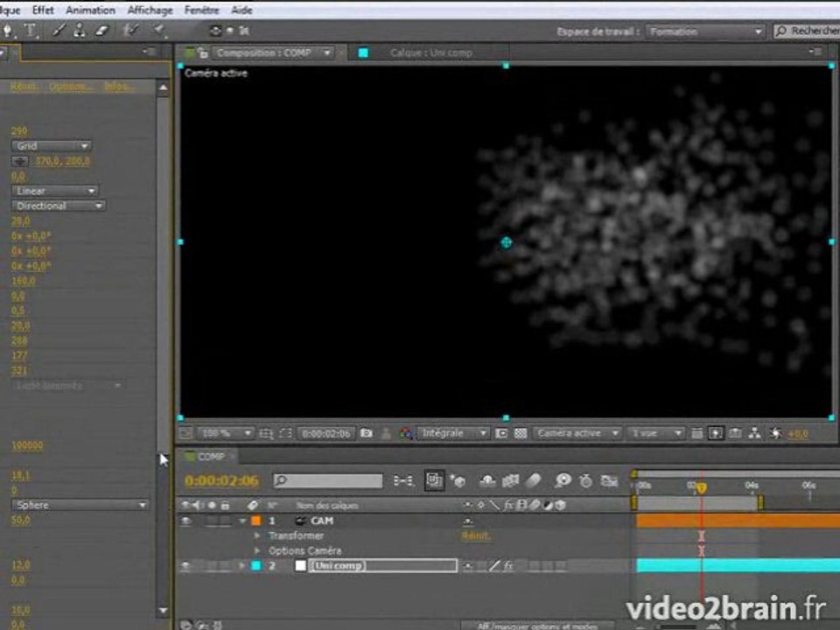Viewport: 840px width, 630px height.
Task: Open the Effet menu
Action: [x=43, y=10]
